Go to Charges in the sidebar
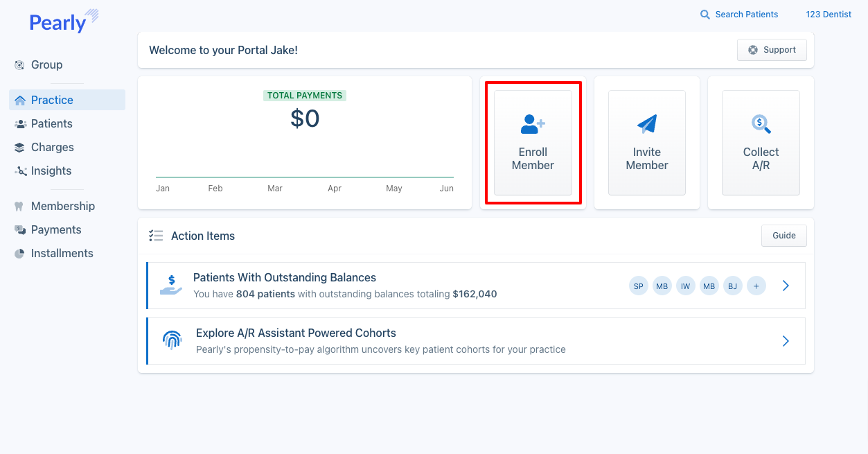This screenshot has width=868, height=454. click(x=52, y=147)
